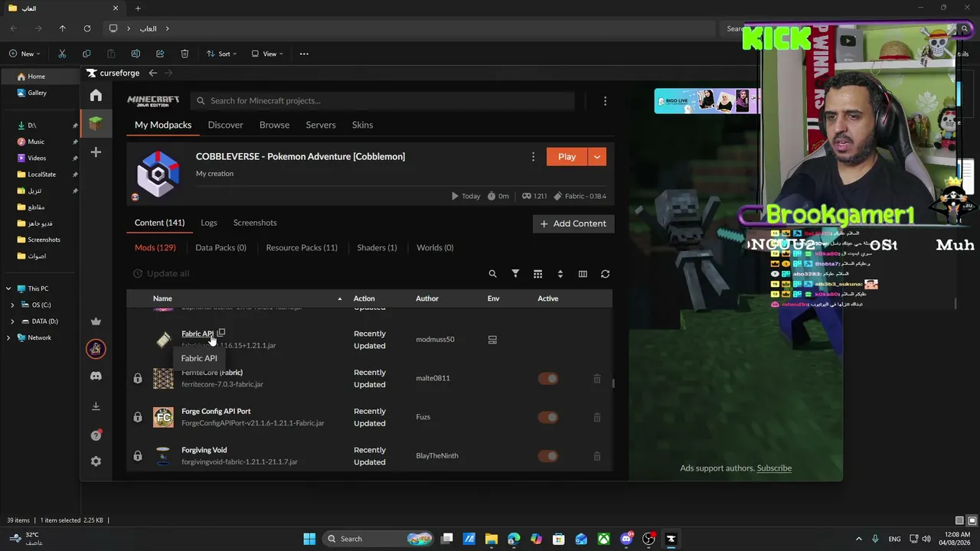Add a new game with the plus icon
Image resolution: width=980 pixels, height=551 pixels.
[x=96, y=152]
